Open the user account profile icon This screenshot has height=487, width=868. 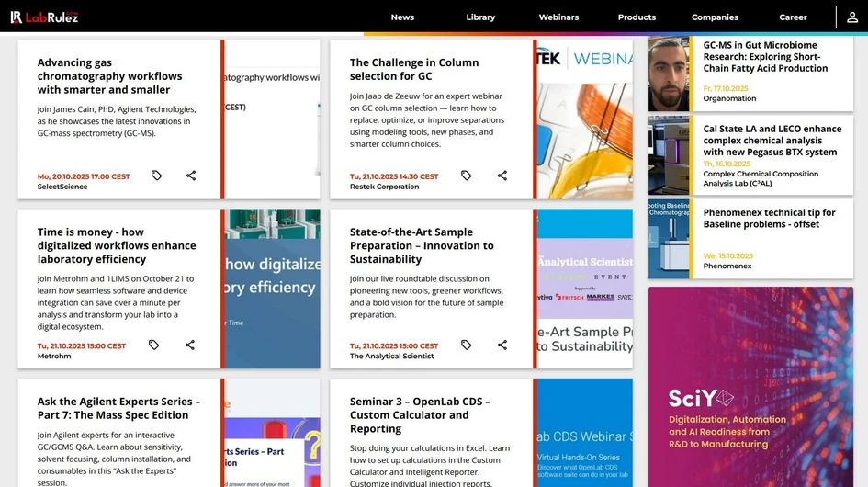click(x=851, y=17)
